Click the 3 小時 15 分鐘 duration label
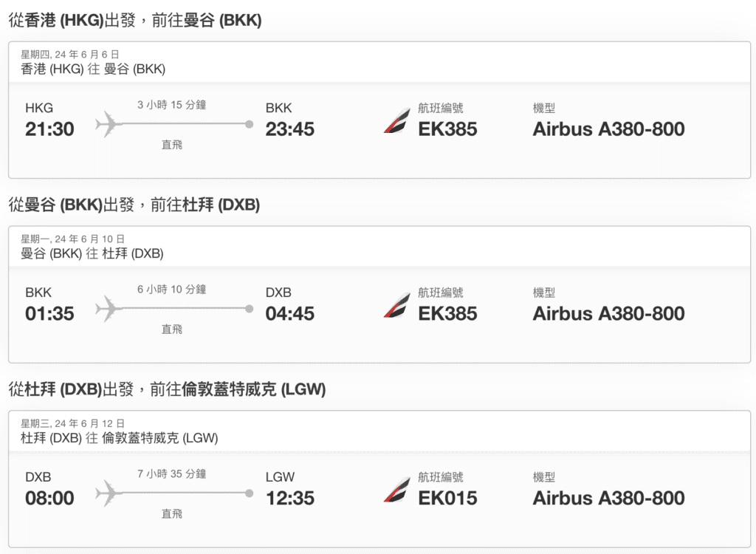Viewport: 756px width, 554px height. point(171,105)
